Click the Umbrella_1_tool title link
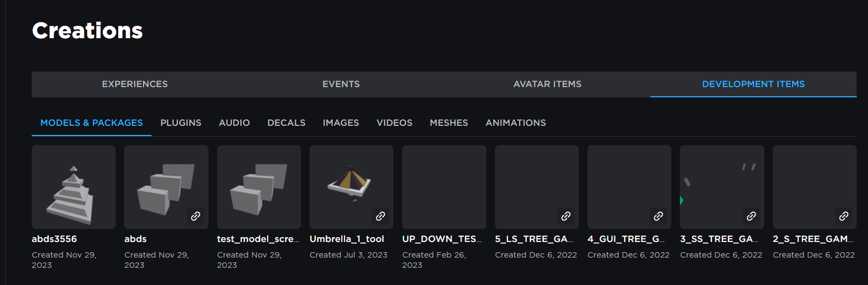868x285 pixels. tap(347, 239)
